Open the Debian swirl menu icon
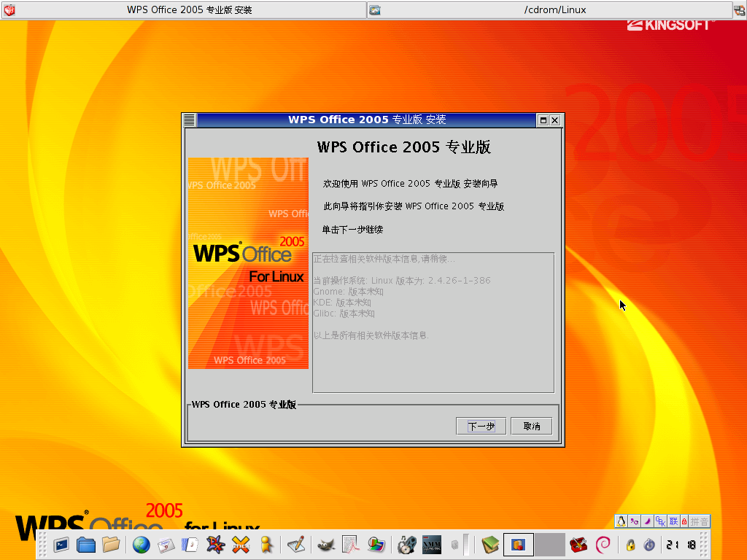 point(603,544)
